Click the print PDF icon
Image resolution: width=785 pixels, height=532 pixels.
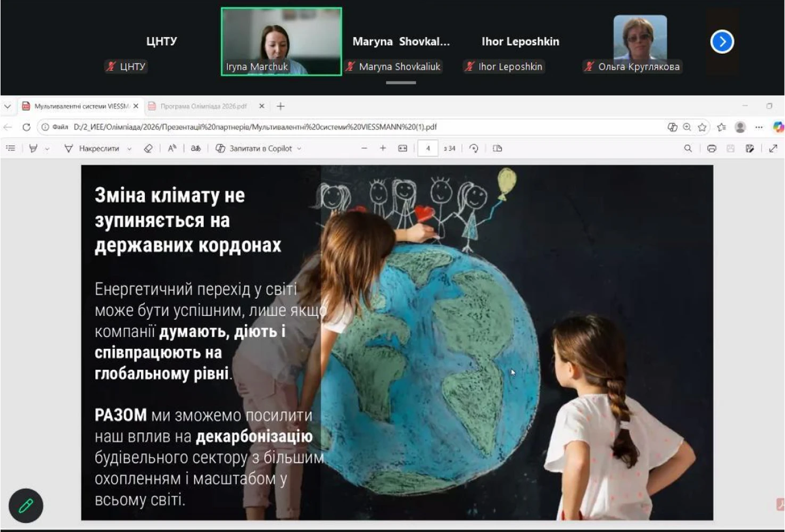click(x=712, y=148)
